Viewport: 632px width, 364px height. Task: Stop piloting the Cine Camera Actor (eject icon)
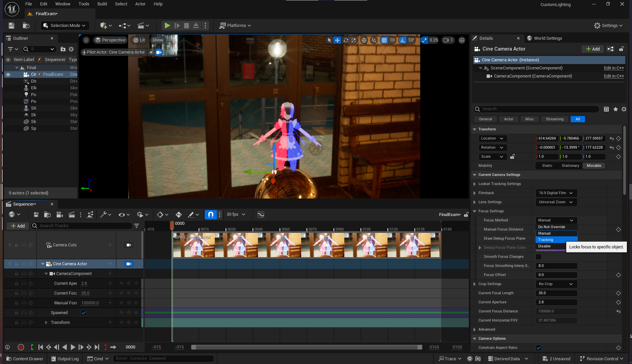151,52
